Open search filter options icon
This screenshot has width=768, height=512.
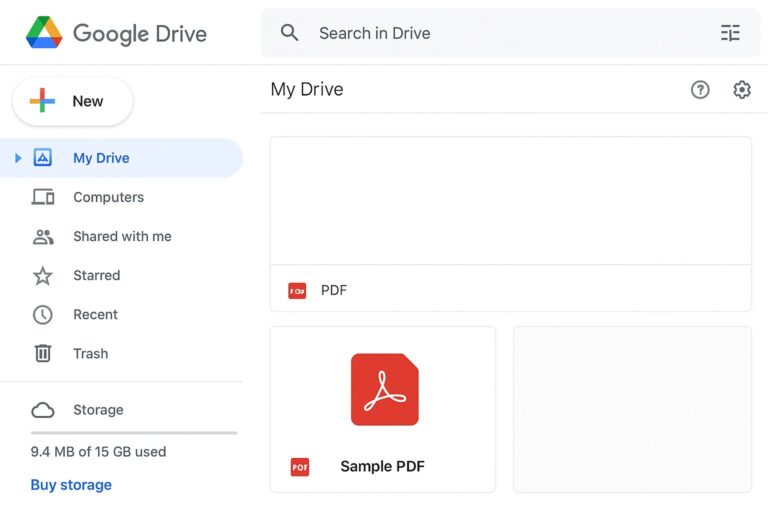point(730,33)
